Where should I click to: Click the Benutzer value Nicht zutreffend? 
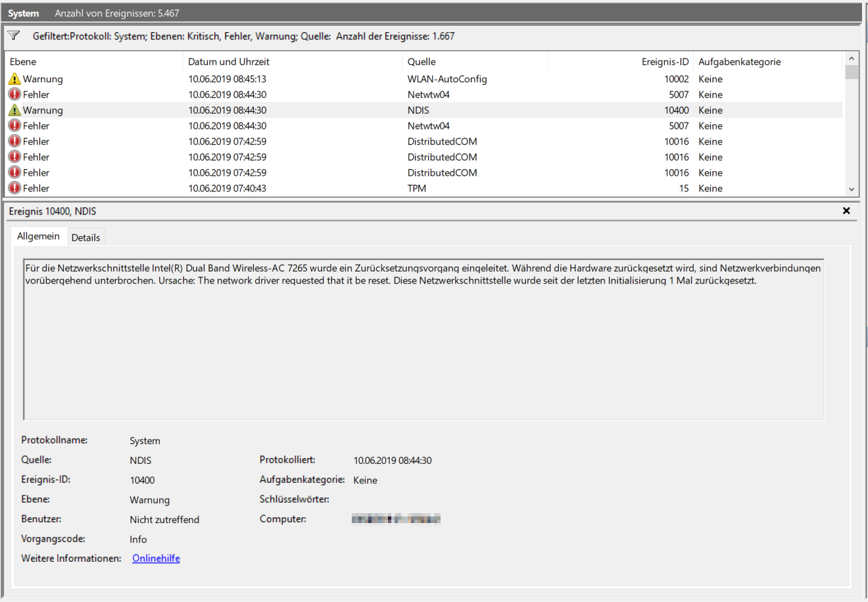click(x=164, y=520)
